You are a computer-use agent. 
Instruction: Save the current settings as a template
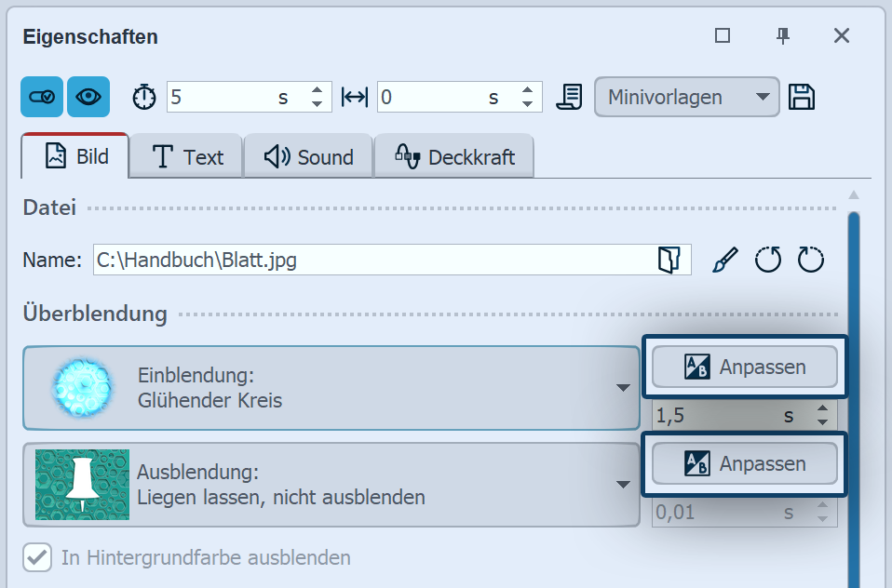pyautogui.click(x=803, y=96)
